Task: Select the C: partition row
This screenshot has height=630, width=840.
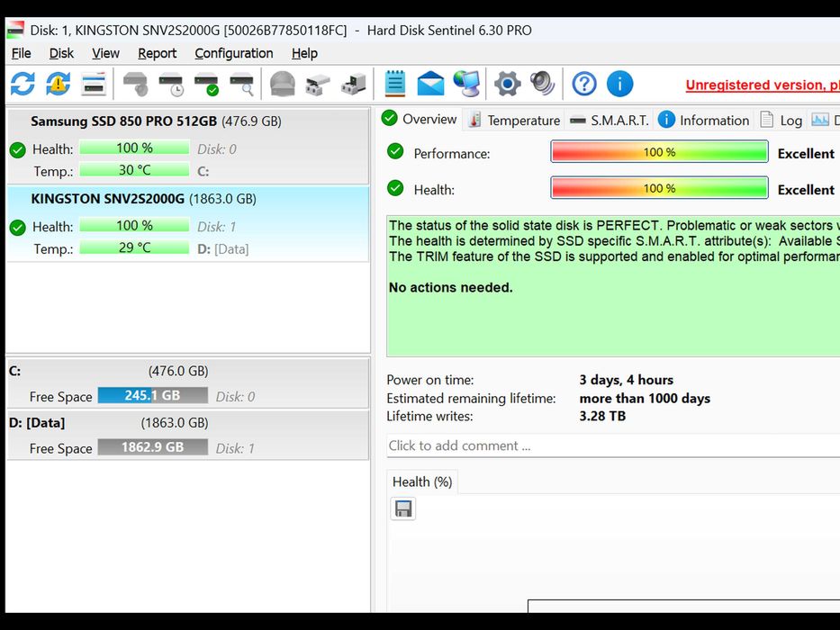Action: pyautogui.click(x=187, y=383)
